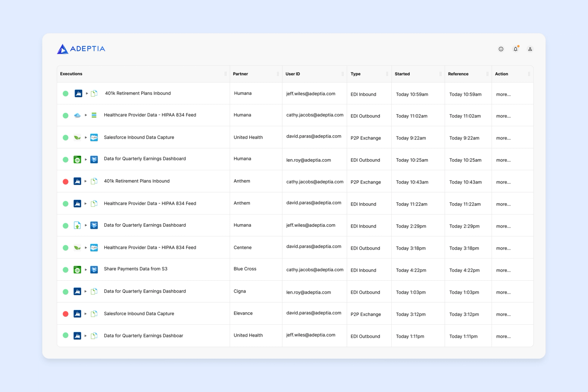The image size is (588, 392).
Task: Click the document icon in the Today 11:22am row
Action: (94, 204)
